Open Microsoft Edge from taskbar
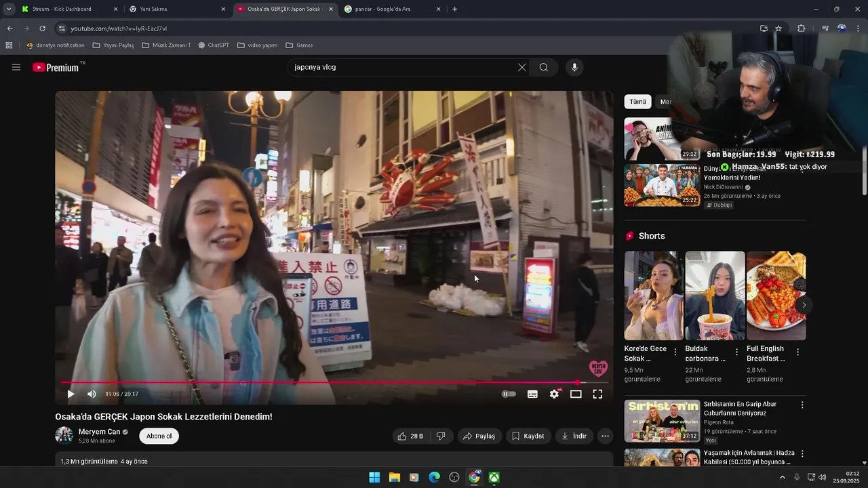This screenshot has height=488, width=868. coord(434,477)
